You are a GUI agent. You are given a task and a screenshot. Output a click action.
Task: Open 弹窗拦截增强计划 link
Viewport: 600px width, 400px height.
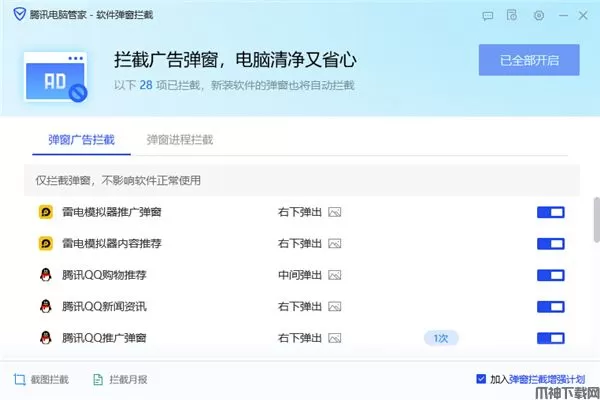tap(547, 379)
